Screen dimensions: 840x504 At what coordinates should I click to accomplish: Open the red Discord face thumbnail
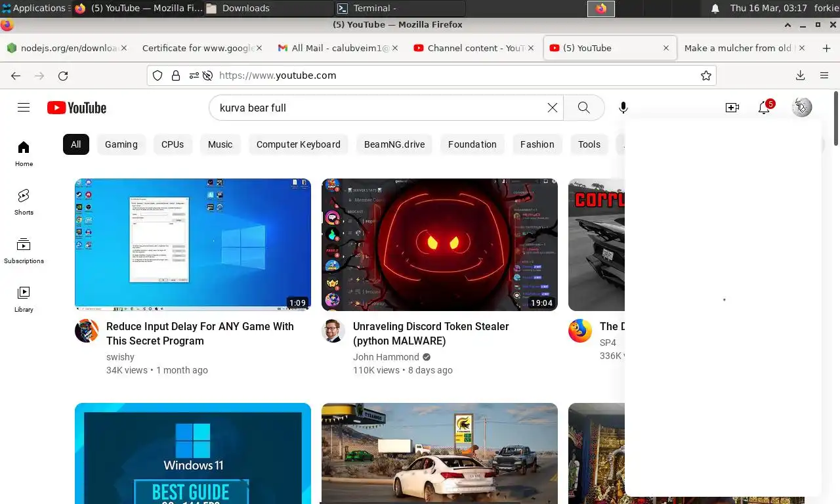point(440,245)
